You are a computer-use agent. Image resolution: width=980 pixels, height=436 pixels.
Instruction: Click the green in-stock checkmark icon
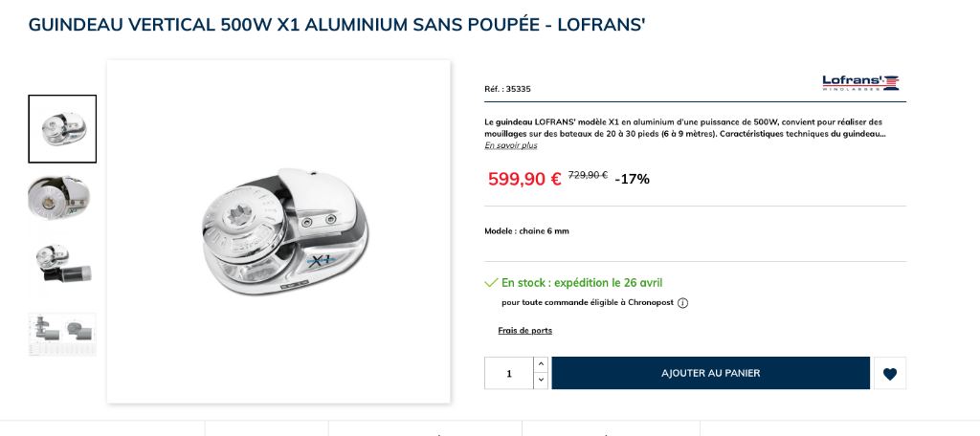click(491, 283)
